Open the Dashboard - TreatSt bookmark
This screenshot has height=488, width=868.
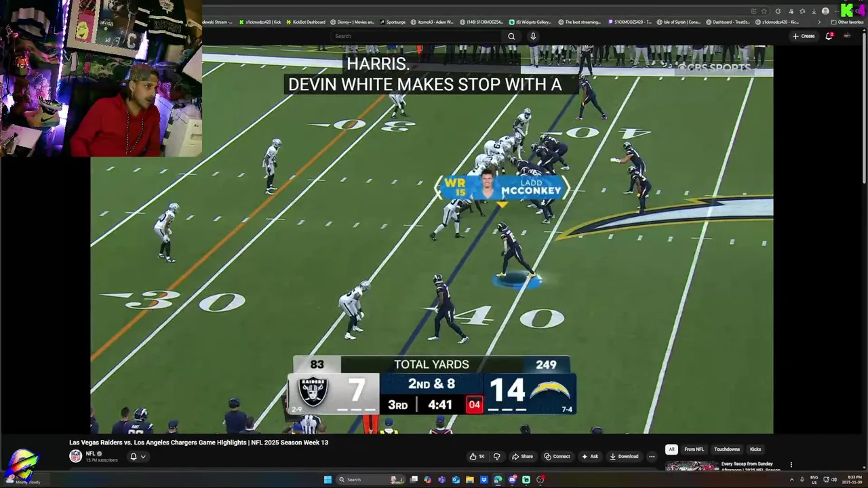pos(728,22)
